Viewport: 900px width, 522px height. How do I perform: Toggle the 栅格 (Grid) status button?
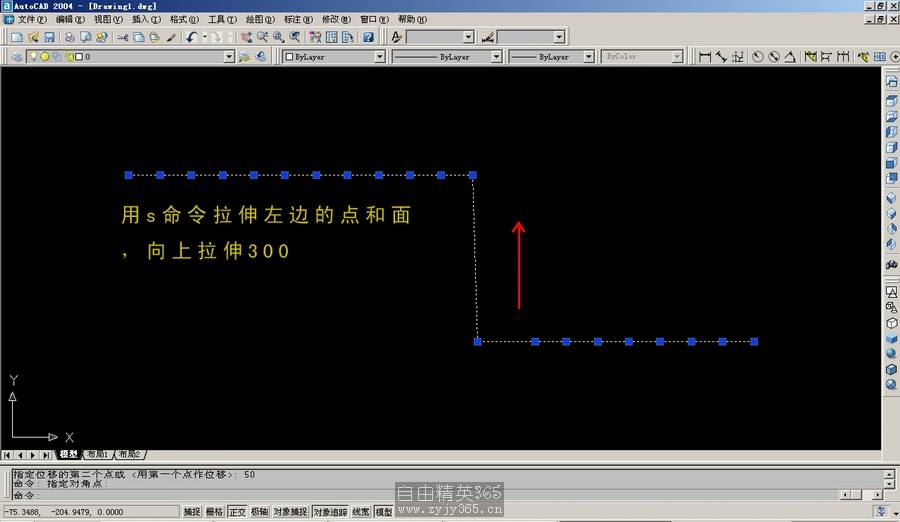tap(214, 512)
